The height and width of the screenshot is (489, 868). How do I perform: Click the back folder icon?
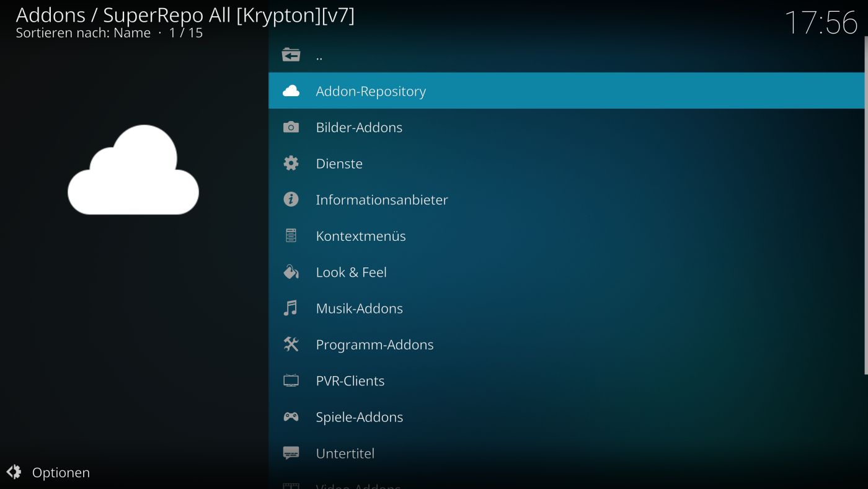(291, 55)
